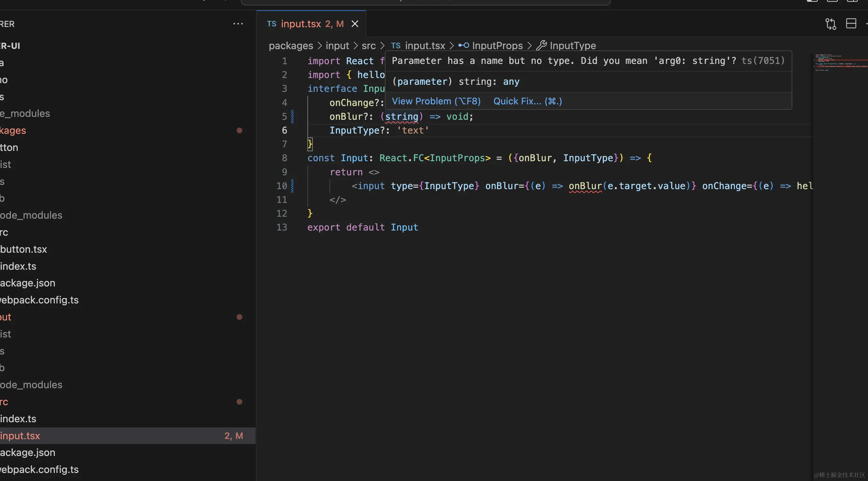This screenshot has width=868, height=481.
Task: Click the export default Input statement
Action: coord(362,227)
